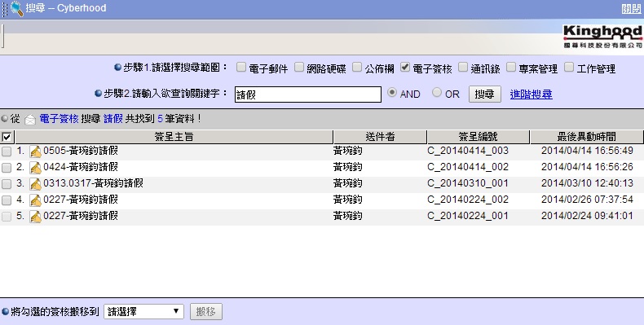The image size is (644, 325).
Task: Click the Kinghood company logo
Action: (602, 37)
